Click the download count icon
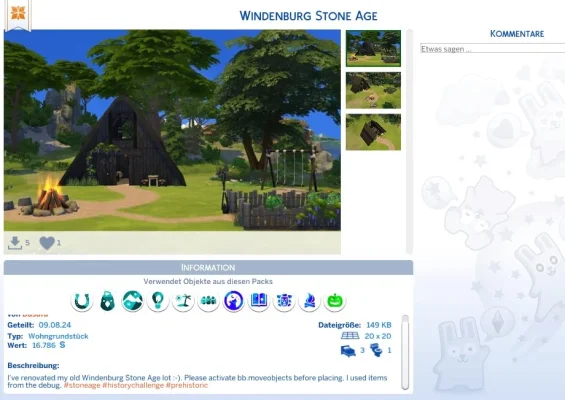This screenshot has width=565, height=400. [15, 243]
